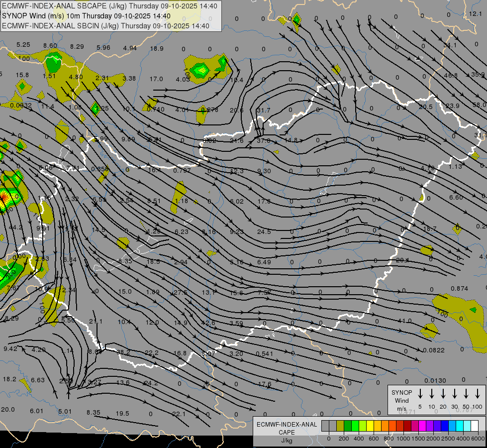The height and width of the screenshot is (448, 487).
Task: Click the 0.541 value on the map
Action: tap(265, 353)
